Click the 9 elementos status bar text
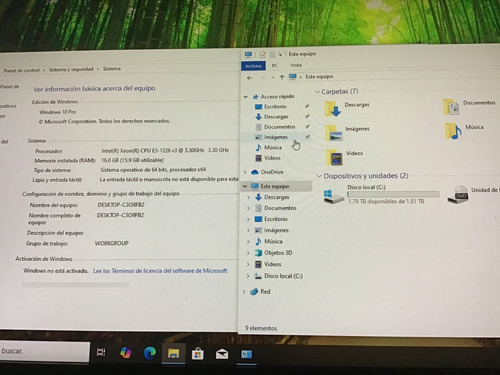Image resolution: width=500 pixels, height=375 pixels. coord(261,328)
